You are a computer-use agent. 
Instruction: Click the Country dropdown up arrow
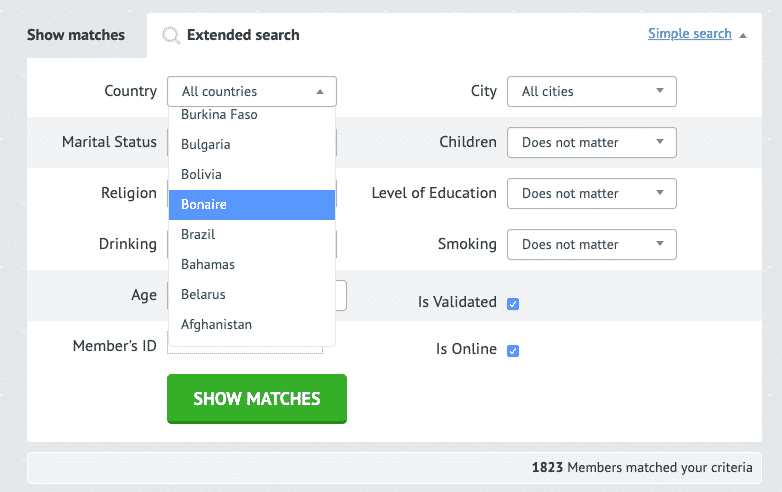tap(320, 92)
